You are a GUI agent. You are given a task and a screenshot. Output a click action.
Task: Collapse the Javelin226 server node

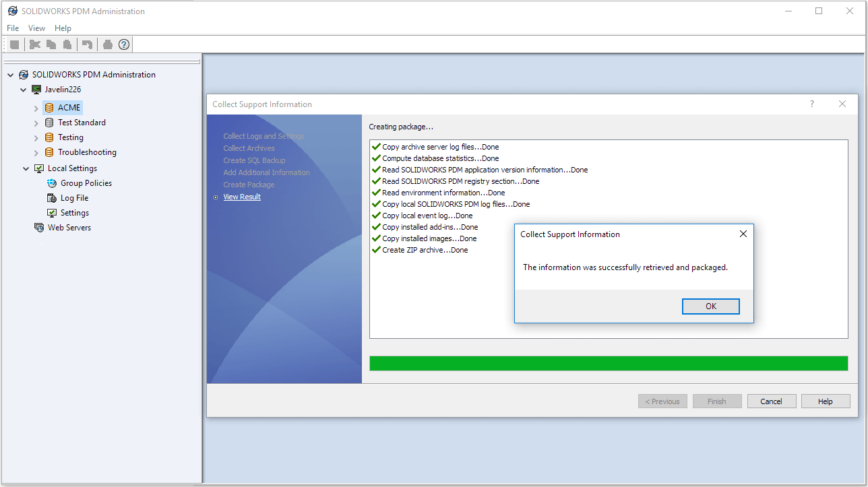pyautogui.click(x=24, y=90)
